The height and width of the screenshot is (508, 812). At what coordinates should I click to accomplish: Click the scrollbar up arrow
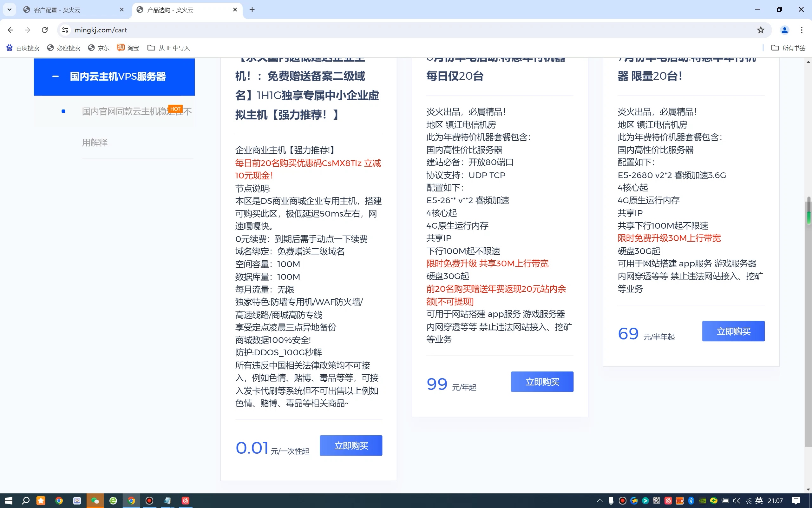point(808,62)
